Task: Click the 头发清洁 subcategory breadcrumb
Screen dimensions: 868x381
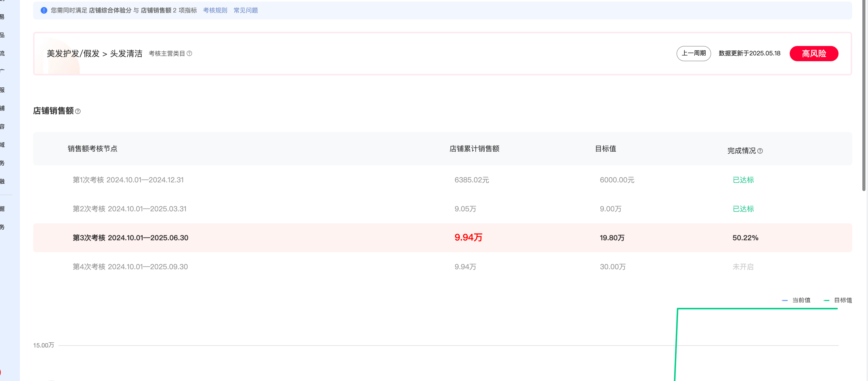Action: tap(126, 54)
